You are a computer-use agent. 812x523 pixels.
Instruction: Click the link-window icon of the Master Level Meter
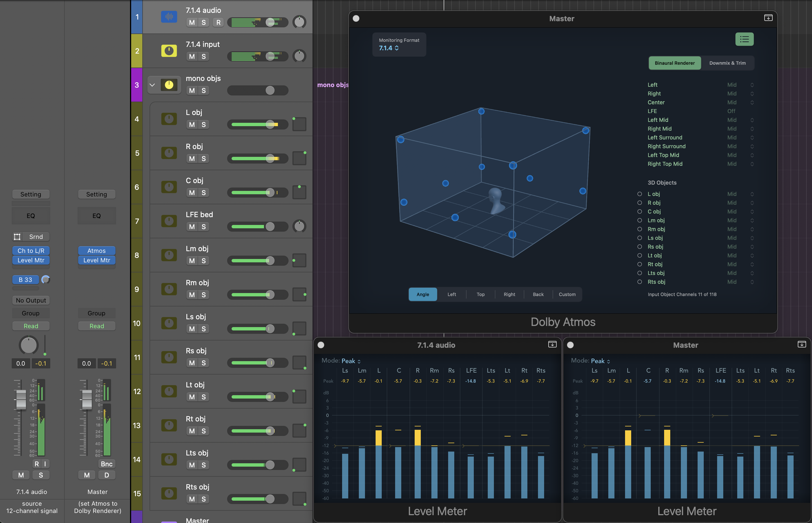[x=802, y=344]
